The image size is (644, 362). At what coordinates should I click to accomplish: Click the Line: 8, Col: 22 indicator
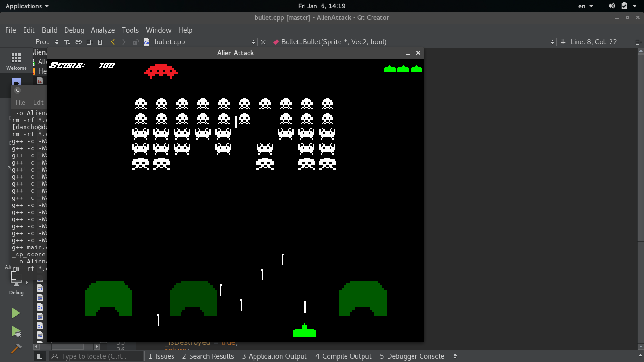(x=594, y=42)
